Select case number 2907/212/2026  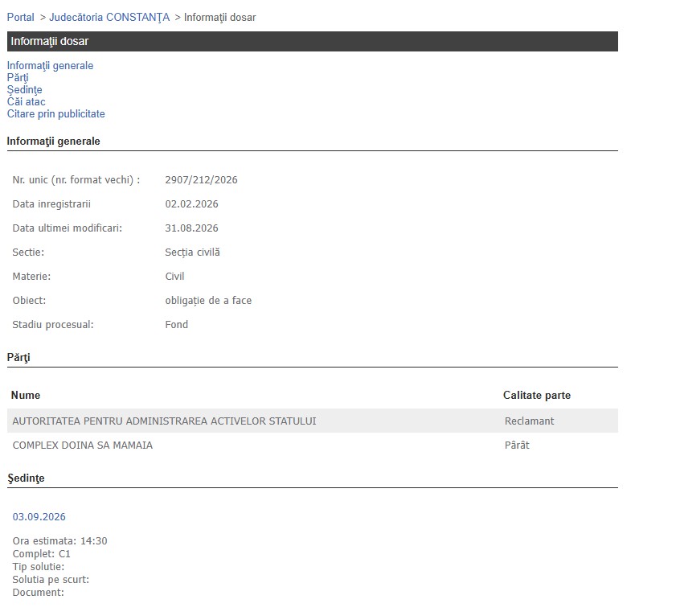201,180
